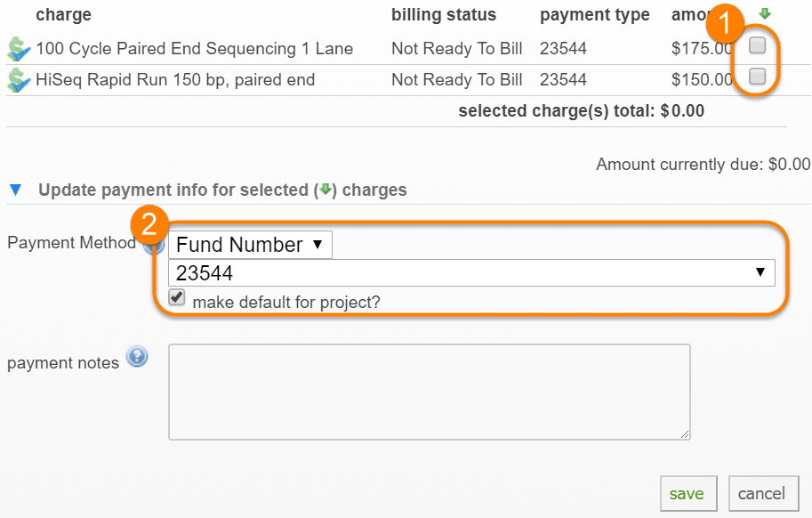The width and height of the screenshot is (812, 518).
Task: Open the 23544 fund selection dropdown
Action: coord(471,272)
